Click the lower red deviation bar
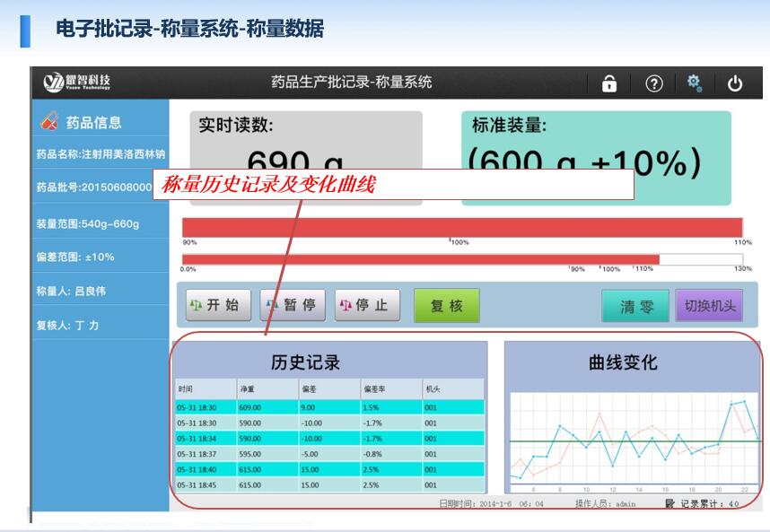770x532 pixels. pos(420,259)
